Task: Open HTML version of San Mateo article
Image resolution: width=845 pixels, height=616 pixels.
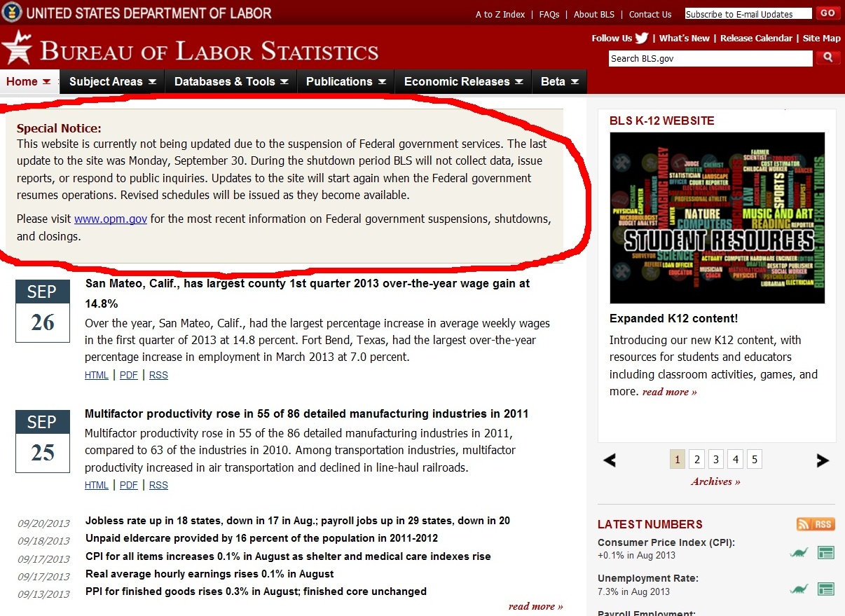Action: tap(97, 375)
